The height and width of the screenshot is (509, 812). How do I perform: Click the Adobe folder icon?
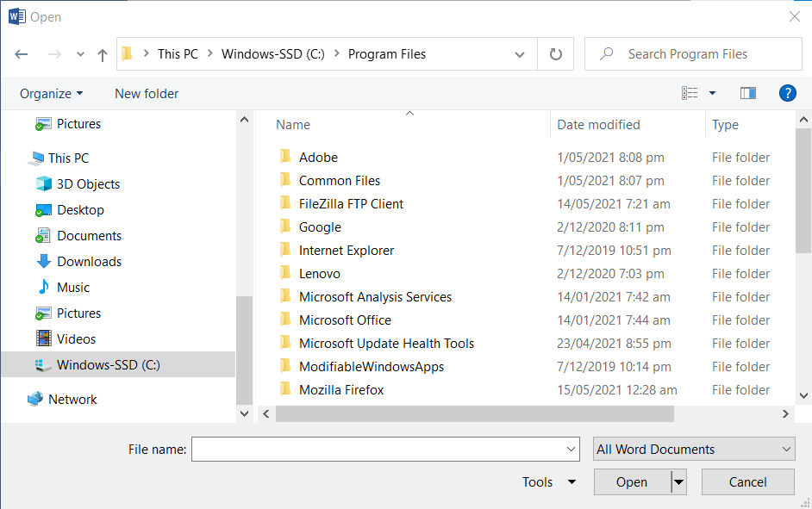click(x=285, y=156)
